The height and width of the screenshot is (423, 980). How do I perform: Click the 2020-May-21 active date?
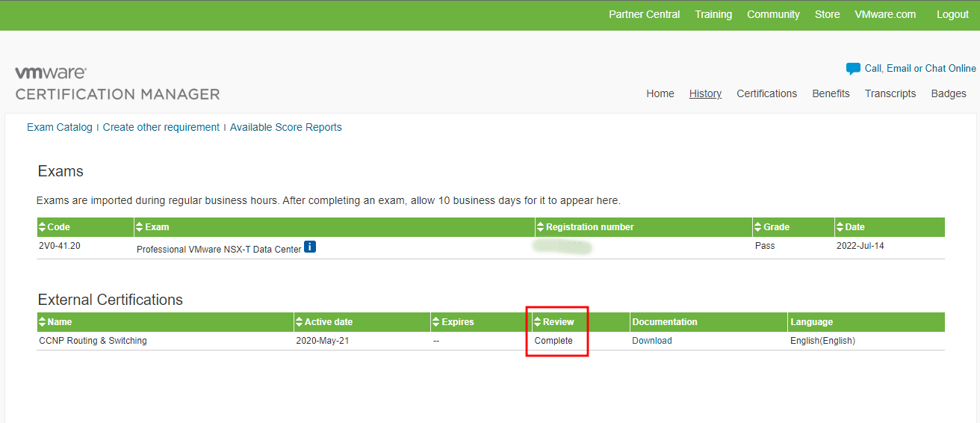coord(323,341)
